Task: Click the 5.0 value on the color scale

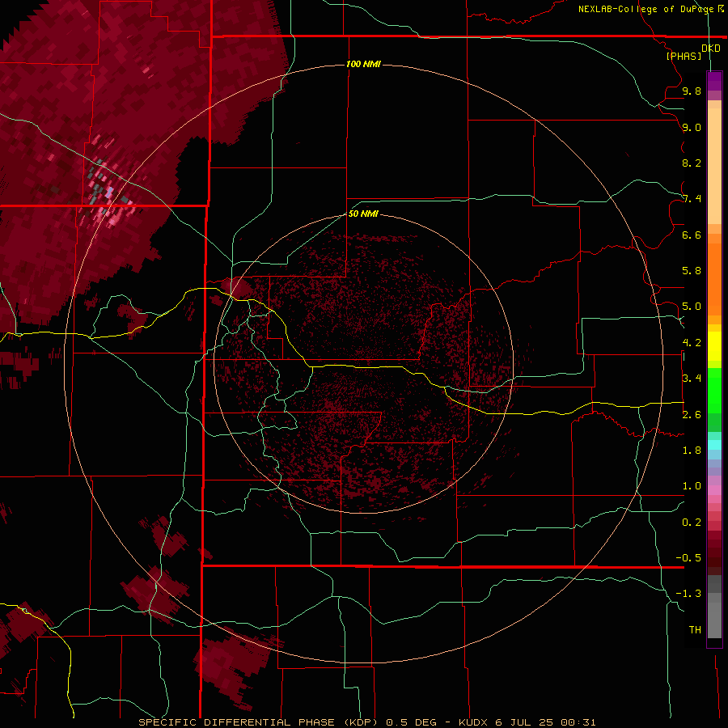Action: (x=692, y=307)
